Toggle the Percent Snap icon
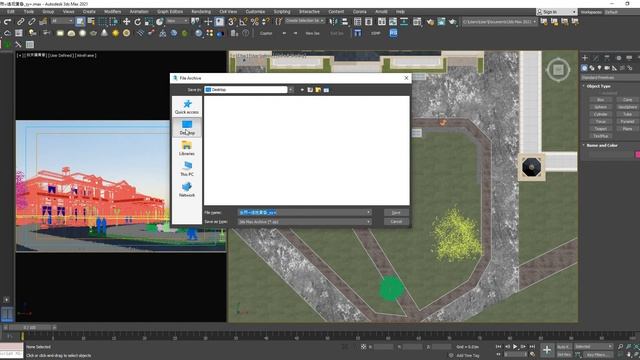This screenshot has width=640, height=360. (255, 22)
